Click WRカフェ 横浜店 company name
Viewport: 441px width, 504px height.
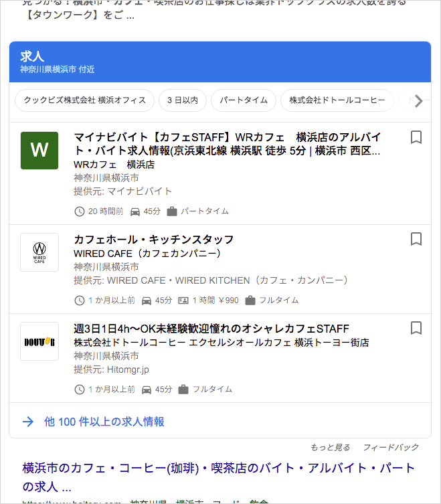point(114,165)
